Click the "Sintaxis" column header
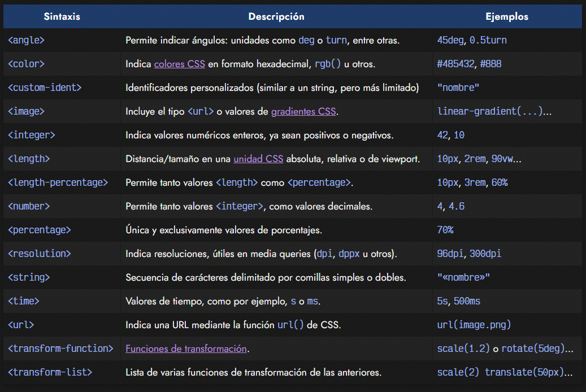586x392 pixels. click(x=62, y=16)
